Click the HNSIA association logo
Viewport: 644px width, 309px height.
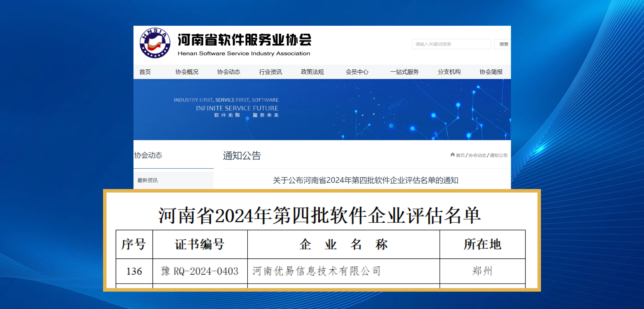(155, 43)
